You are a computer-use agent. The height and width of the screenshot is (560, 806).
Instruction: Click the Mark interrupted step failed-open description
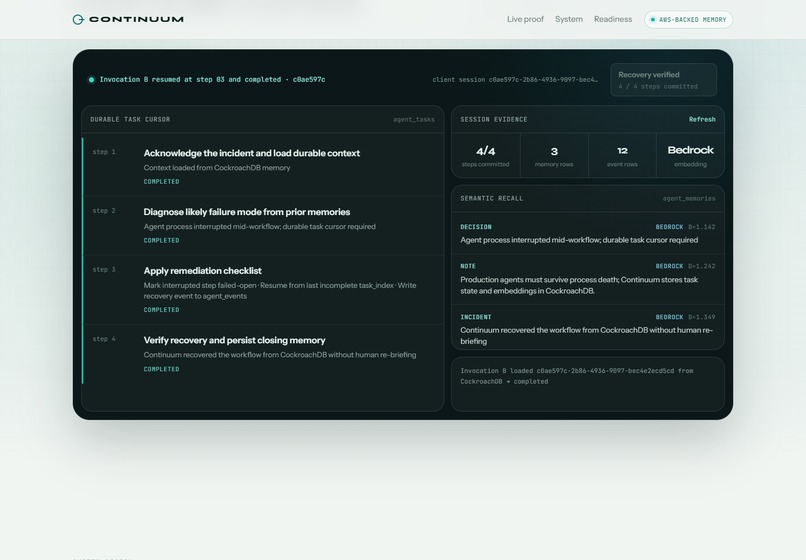pos(280,291)
